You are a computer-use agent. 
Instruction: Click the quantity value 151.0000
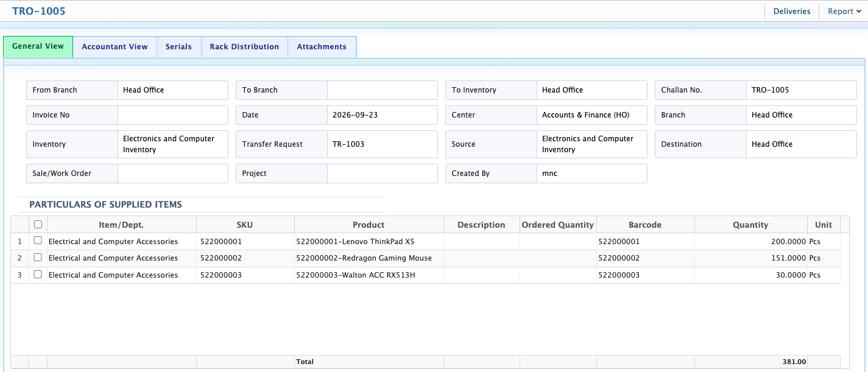point(789,258)
